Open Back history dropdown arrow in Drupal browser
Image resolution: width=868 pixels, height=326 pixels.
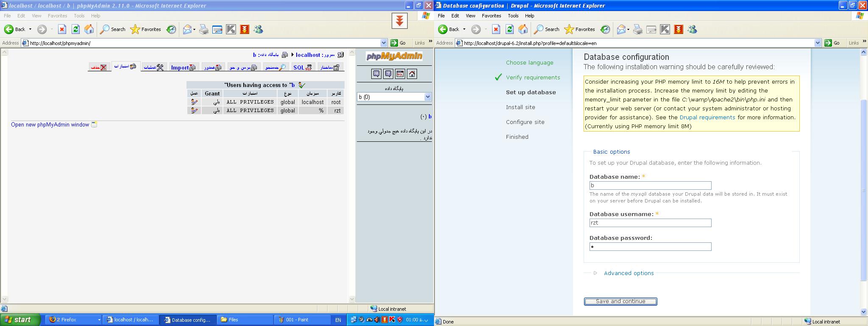click(464, 29)
